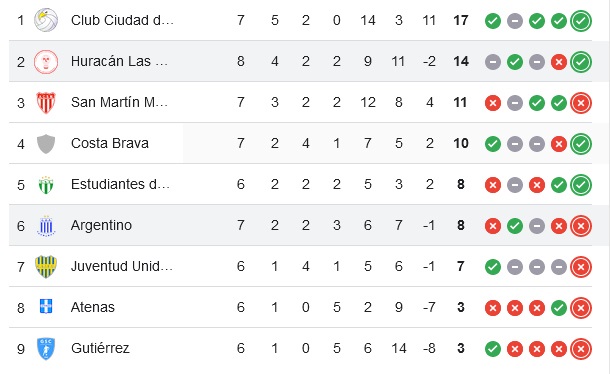The height and width of the screenshot is (374, 610).
Task: Open the Argentino team name link
Action: pyautogui.click(x=101, y=225)
